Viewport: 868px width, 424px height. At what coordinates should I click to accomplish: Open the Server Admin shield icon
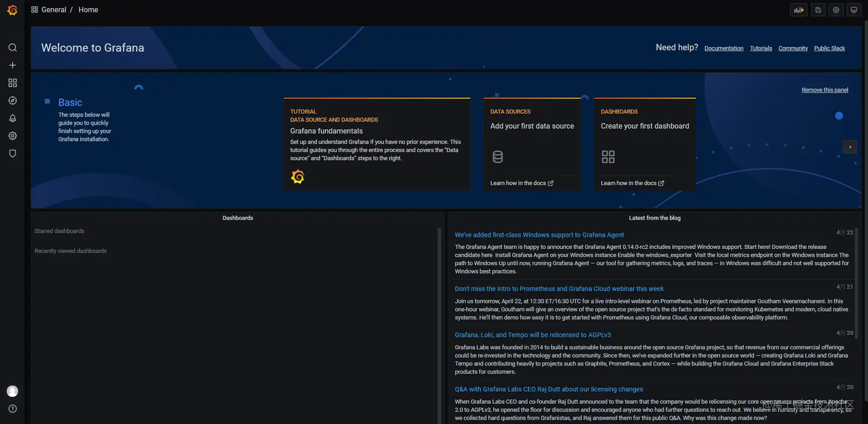[x=12, y=153]
